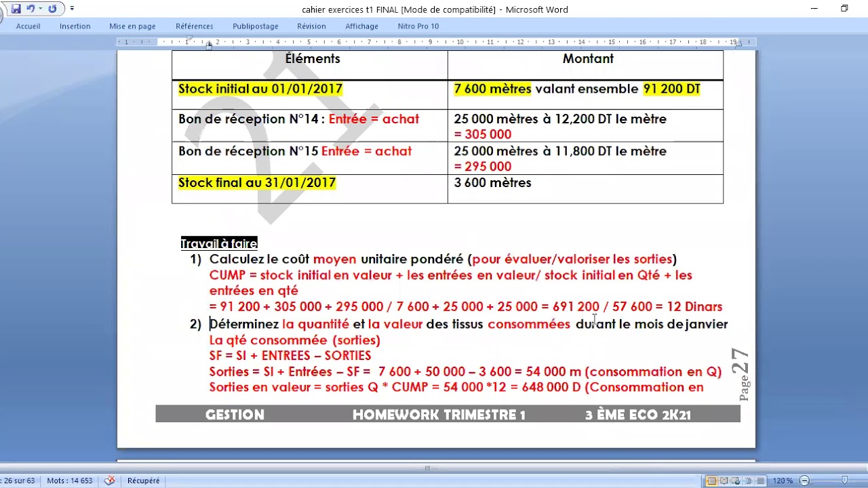Click the 'Travail à faire' heading
This screenshot has width=868, height=488.
(x=219, y=243)
